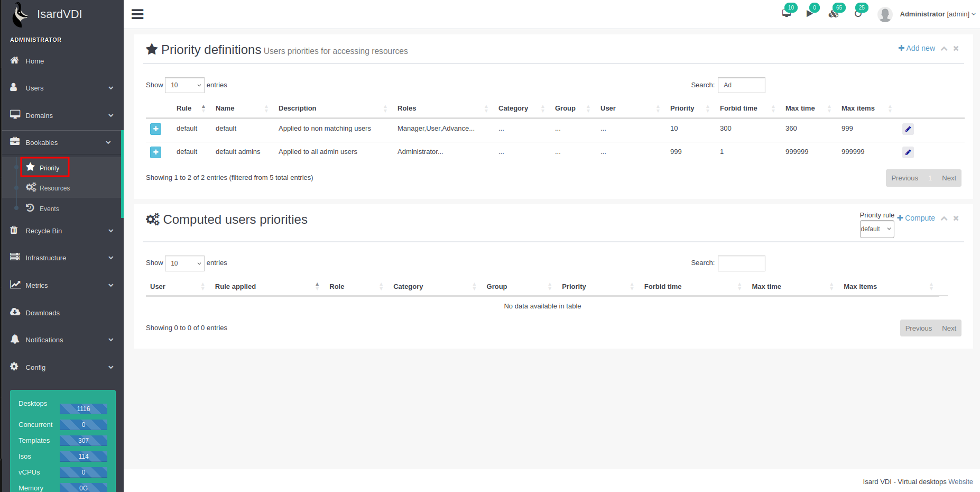Close the Computed users priorities panel
This screenshot has height=492, width=980.
(x=956, y=218)
